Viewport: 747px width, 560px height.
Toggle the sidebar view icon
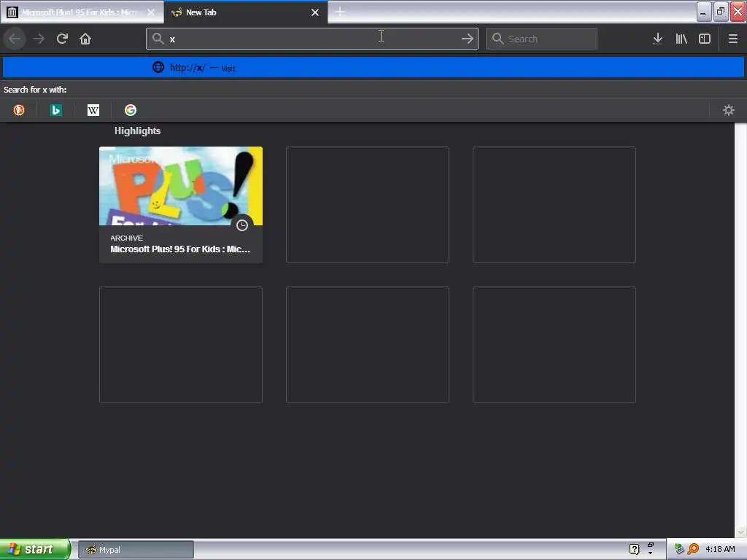705,39
